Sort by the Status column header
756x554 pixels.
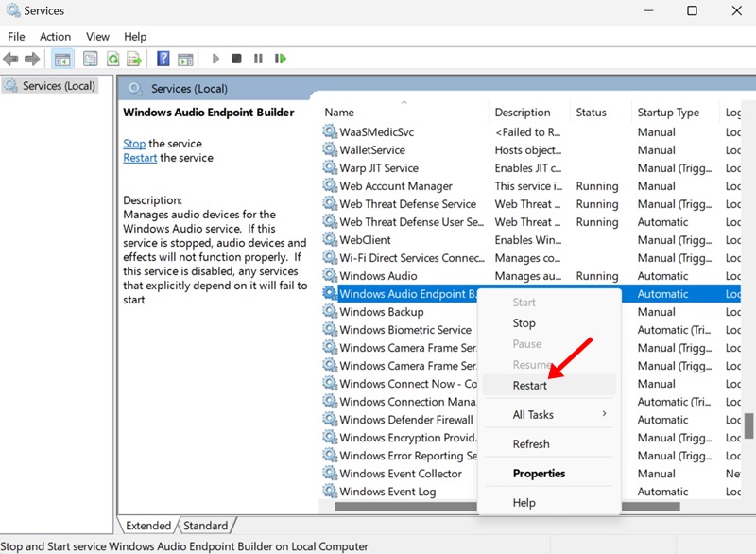tap(600, 113)
